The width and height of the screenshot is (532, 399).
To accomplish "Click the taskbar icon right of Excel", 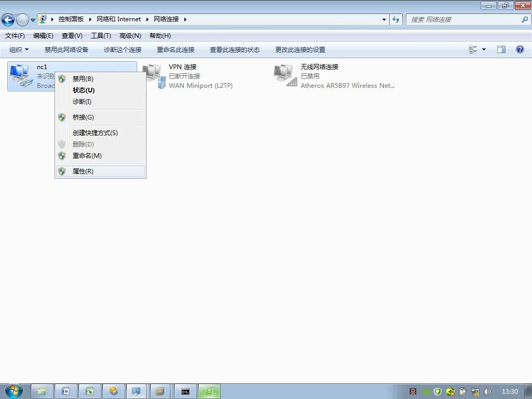I will 113,392.
